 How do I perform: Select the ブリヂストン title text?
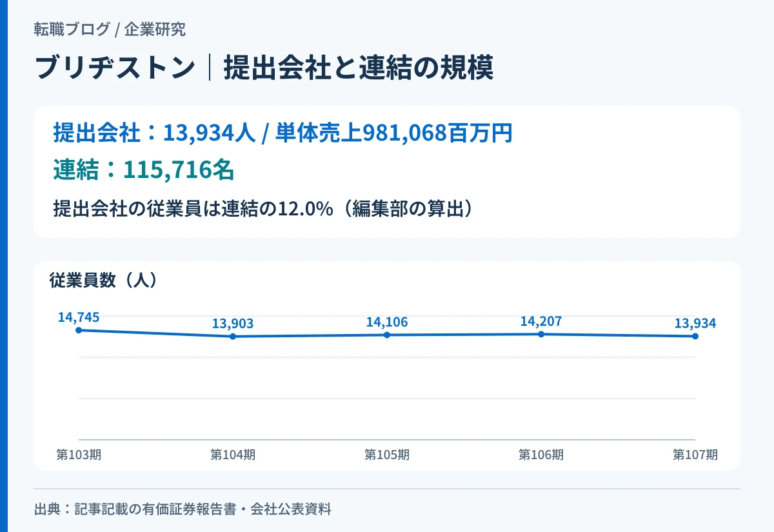pos(115,68)
